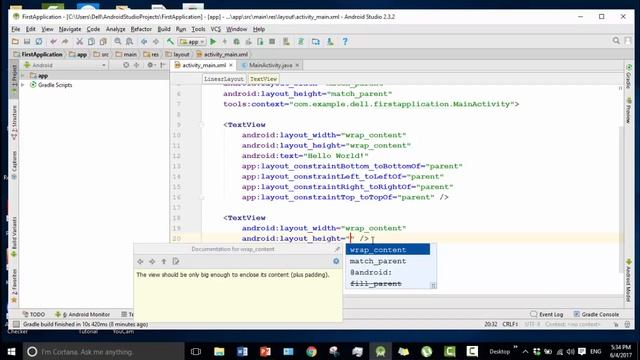
Task: Click the Redo toolbar icon
Action: 65,42
